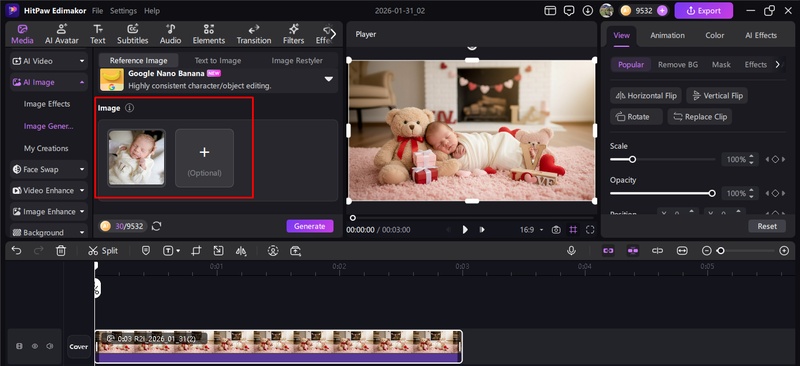
Task: Switch to the Text to Image tab
Action: (218, 60)
